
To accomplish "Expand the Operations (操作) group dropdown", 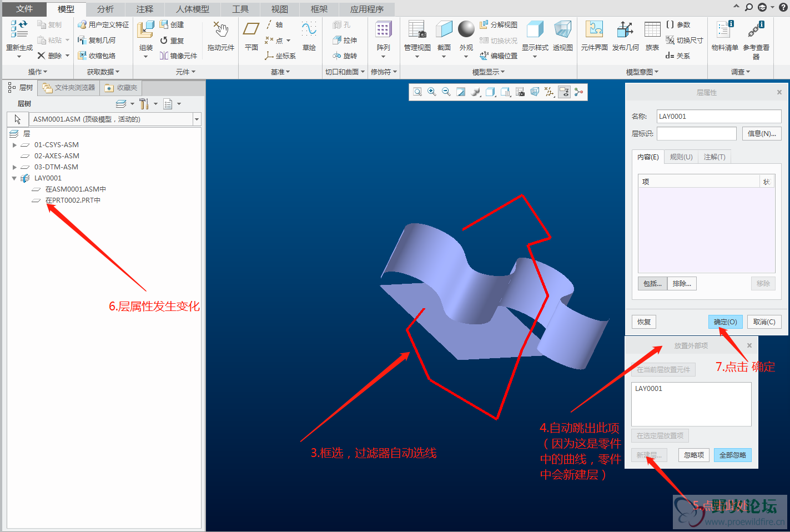I will coord(38,72).
